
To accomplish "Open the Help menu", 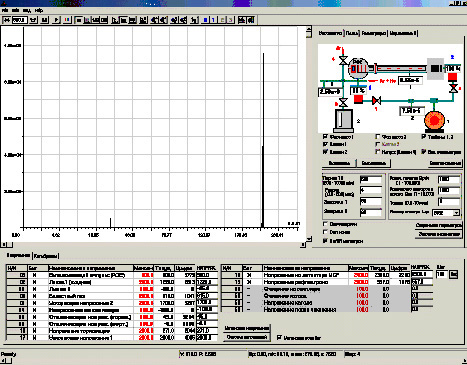I will [39, 10].
